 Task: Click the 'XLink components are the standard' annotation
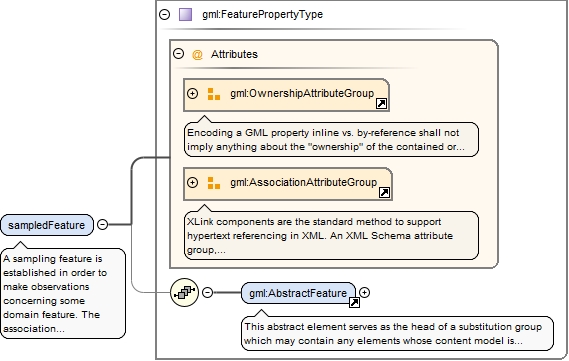coord(331,235)
